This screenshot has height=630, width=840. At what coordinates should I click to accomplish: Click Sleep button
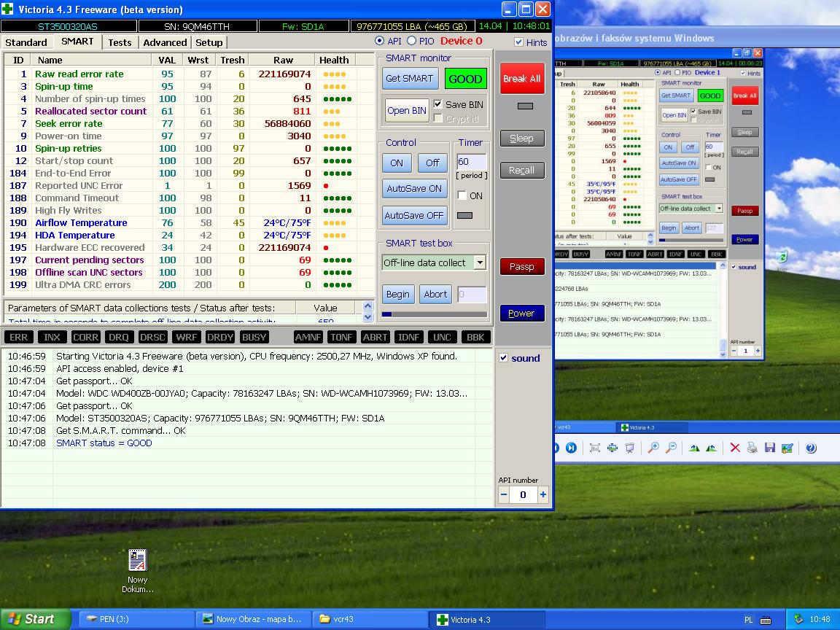click(x=522, y=139)
